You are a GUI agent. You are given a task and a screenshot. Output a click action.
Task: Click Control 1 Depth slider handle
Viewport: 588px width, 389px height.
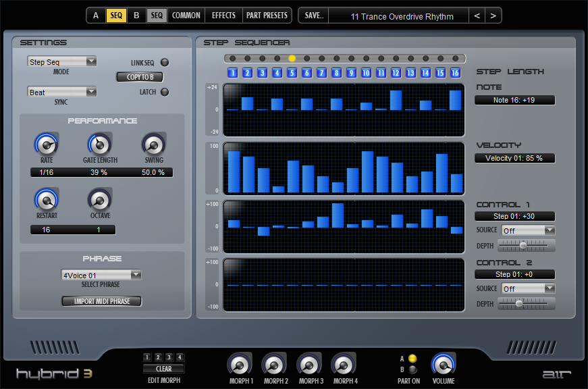(x=523, y=245)
